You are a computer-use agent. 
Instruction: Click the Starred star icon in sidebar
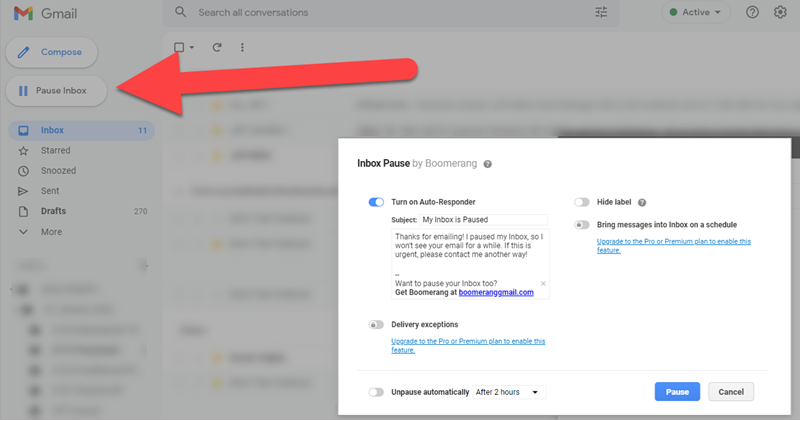pos(23,151)
